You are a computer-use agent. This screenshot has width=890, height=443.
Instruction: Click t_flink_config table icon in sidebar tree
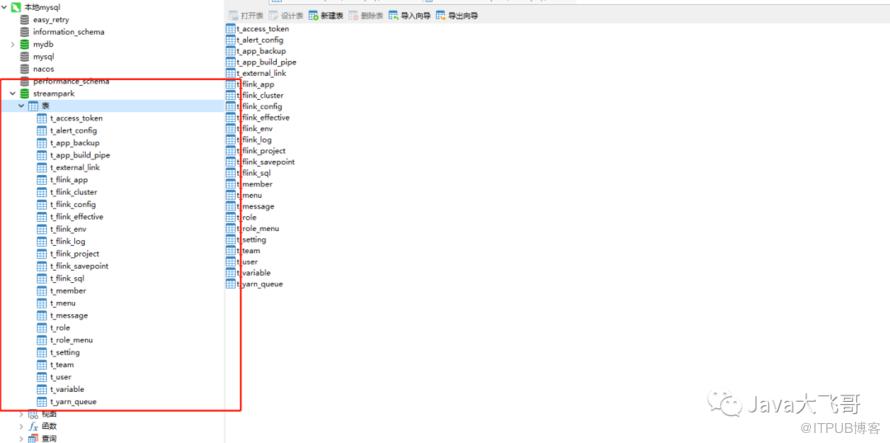[42, 204]
